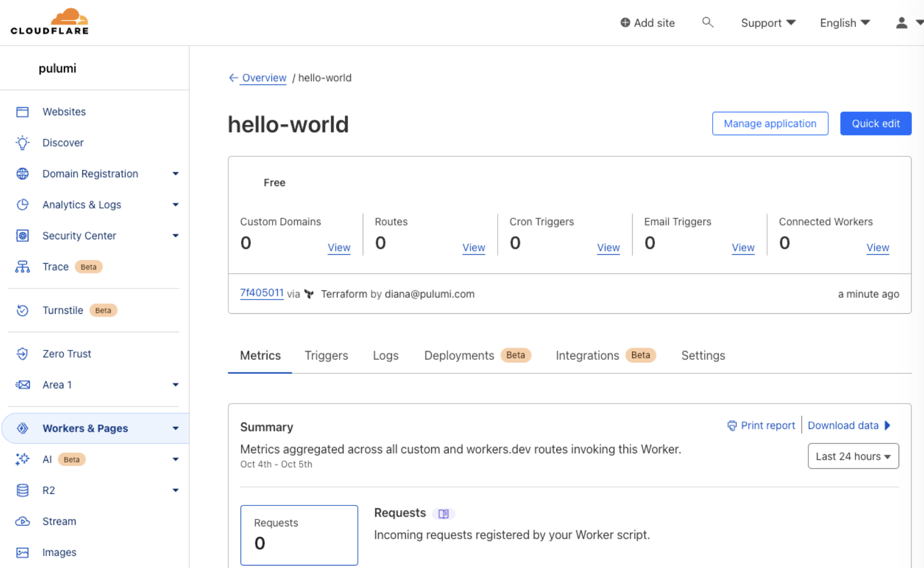Open deployment link 7f405011

(262, 293)
